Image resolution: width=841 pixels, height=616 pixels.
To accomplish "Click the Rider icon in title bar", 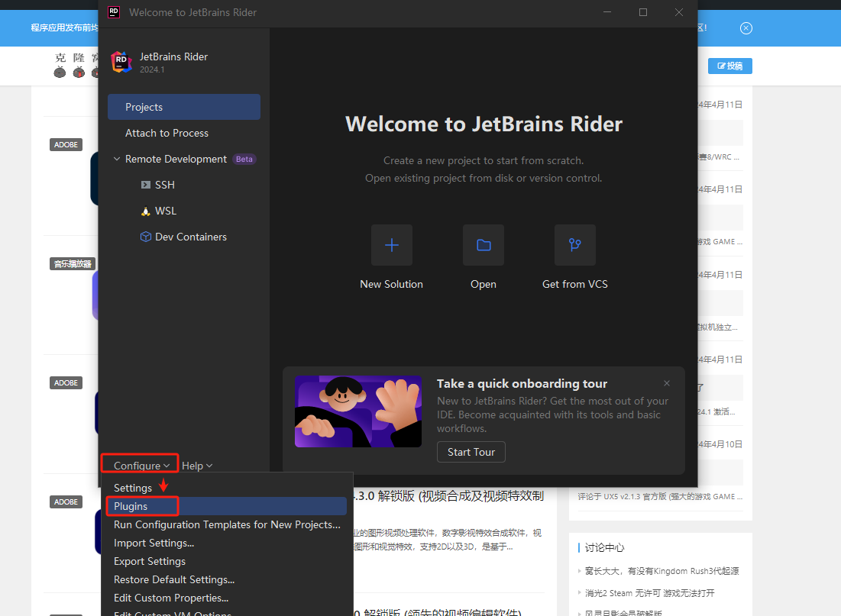I will 114,11.
